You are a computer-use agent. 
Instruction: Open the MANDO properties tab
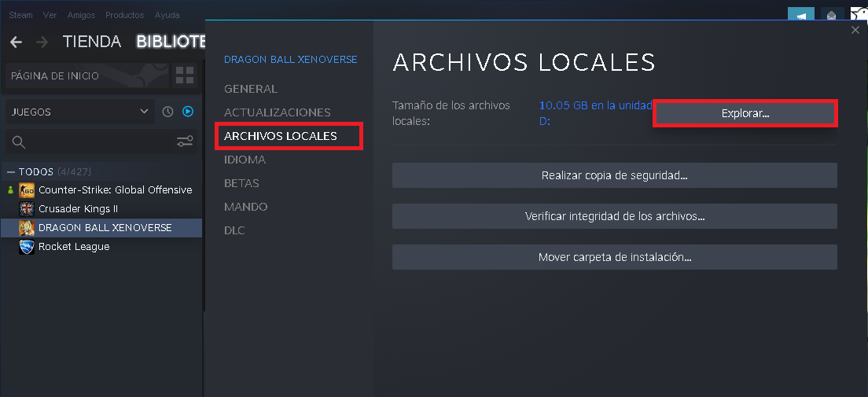pyautogui.click(x=246, y=207)
